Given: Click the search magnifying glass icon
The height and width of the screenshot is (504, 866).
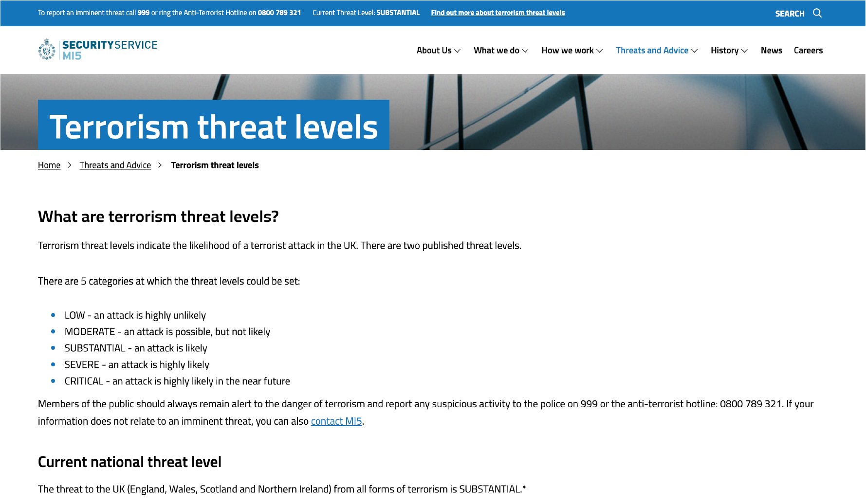Looking at the screenshot, I should click(817, 13).
